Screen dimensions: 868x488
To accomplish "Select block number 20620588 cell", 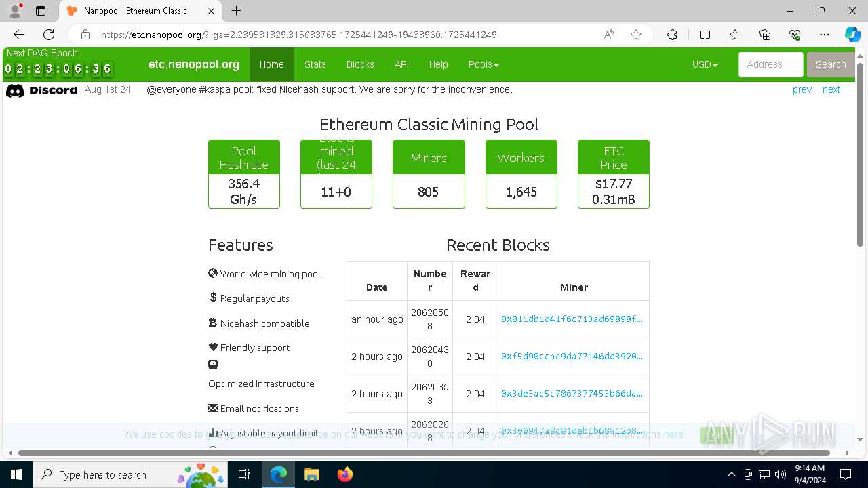I will coord(430,319).
